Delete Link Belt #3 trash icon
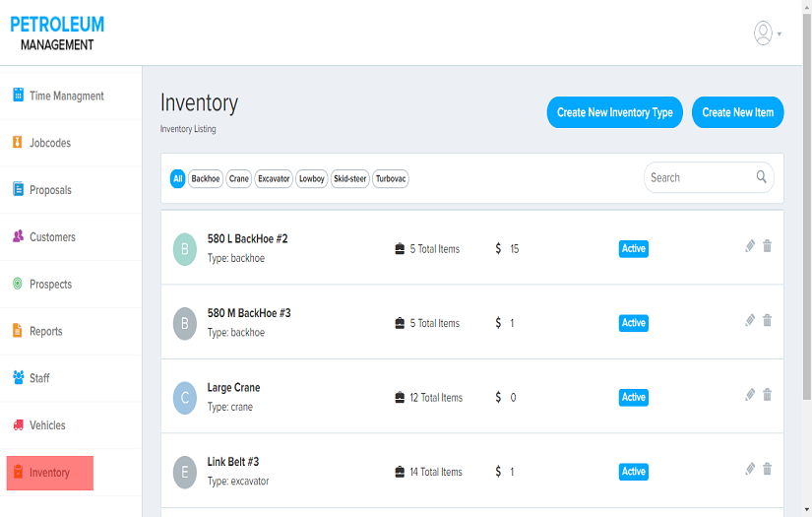Screen dimensions: 812x517 (x=768, y=469)
